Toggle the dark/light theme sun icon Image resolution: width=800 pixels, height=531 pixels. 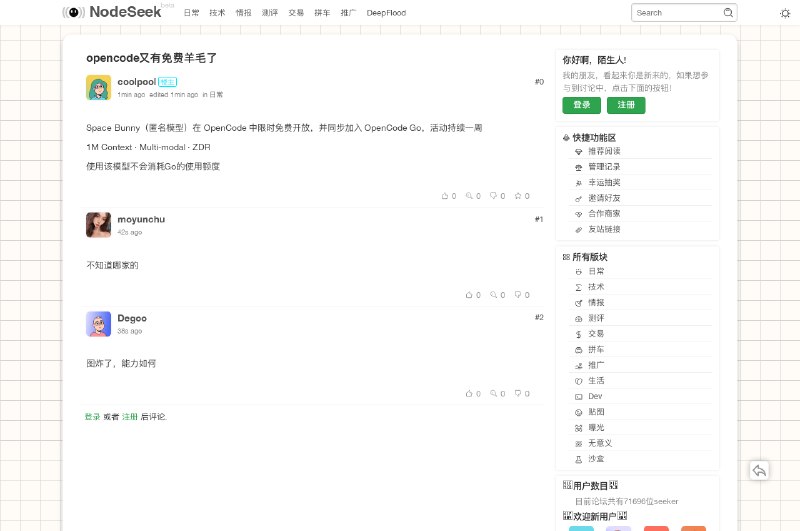coord(785,13)
